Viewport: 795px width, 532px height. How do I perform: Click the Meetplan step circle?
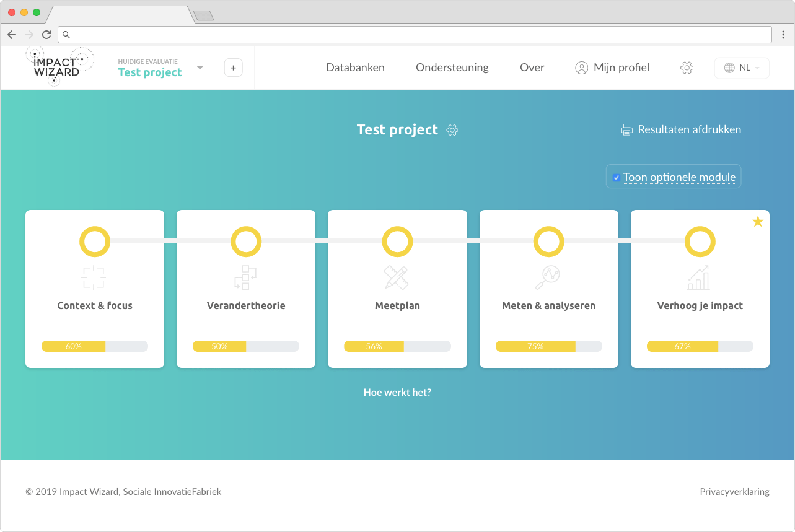coord(397,242)
